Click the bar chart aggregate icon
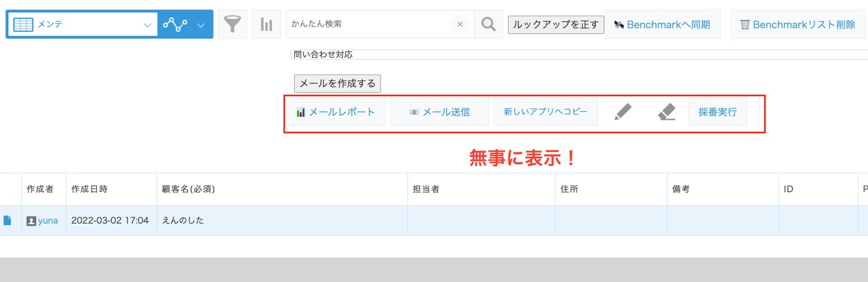 [x=267, y=24]
